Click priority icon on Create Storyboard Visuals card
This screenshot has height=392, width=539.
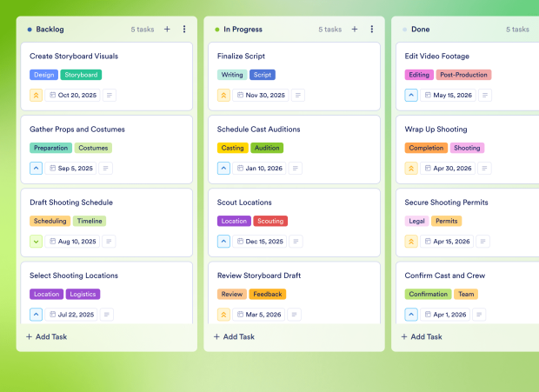pos(37,96)
